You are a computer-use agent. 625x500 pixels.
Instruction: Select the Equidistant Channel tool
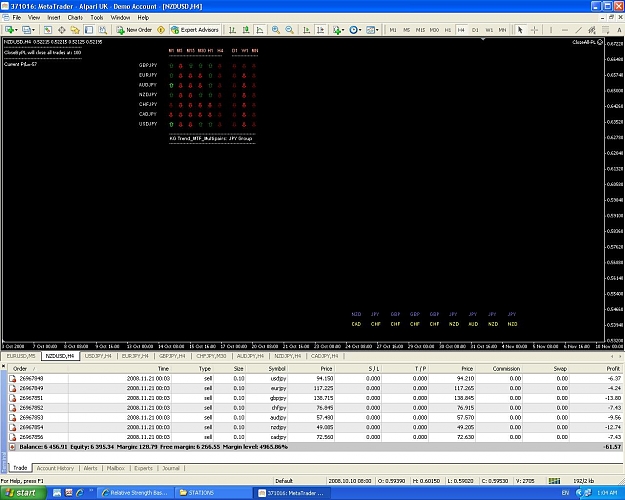(x=592, y=30)
